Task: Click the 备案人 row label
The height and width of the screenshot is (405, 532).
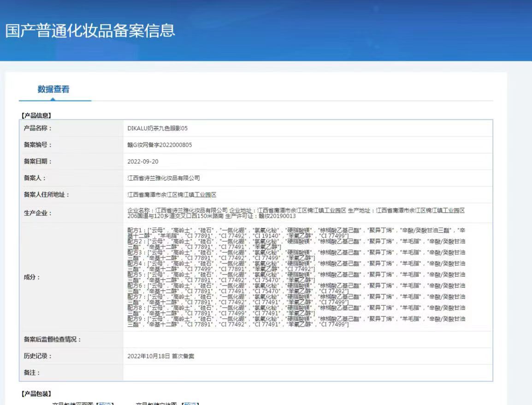Action: [35, 178]
